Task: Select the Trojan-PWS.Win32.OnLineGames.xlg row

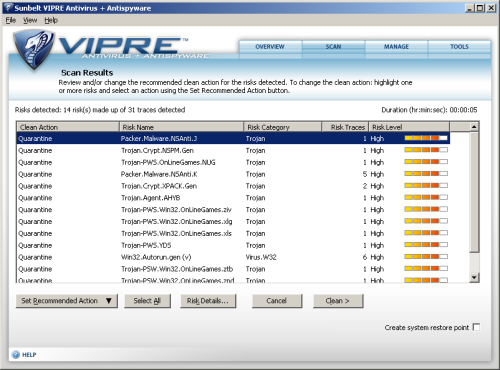Action: (x=233, y=221)
